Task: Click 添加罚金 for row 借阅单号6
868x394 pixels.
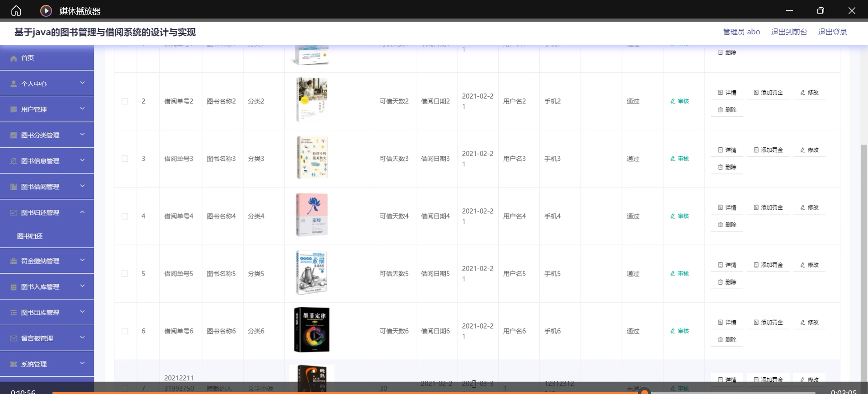Action: (768, 322)
